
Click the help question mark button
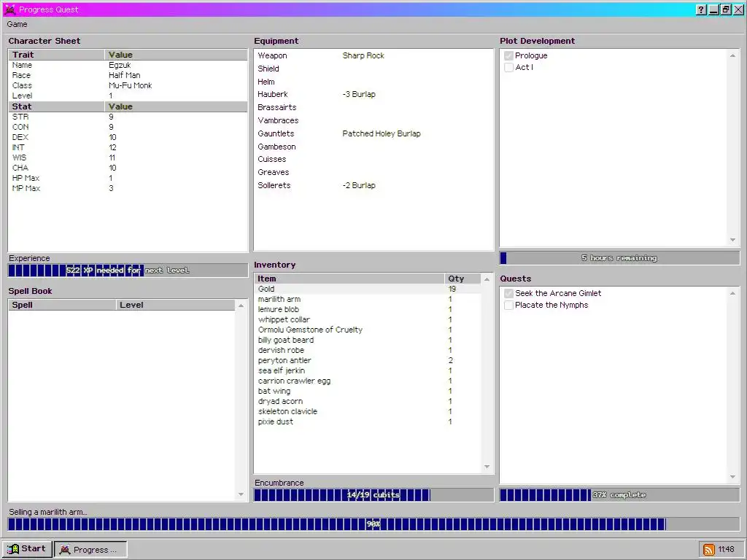(x=701, y=9)
